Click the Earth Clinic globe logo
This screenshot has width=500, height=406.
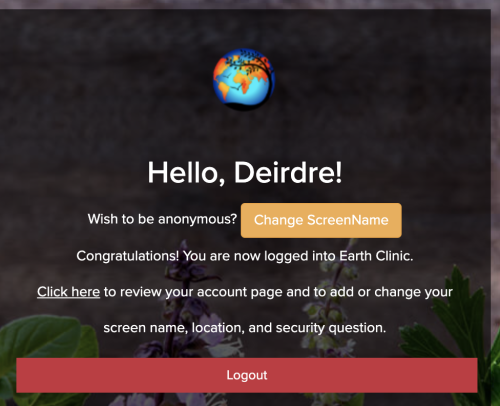(x=244, y=79)
